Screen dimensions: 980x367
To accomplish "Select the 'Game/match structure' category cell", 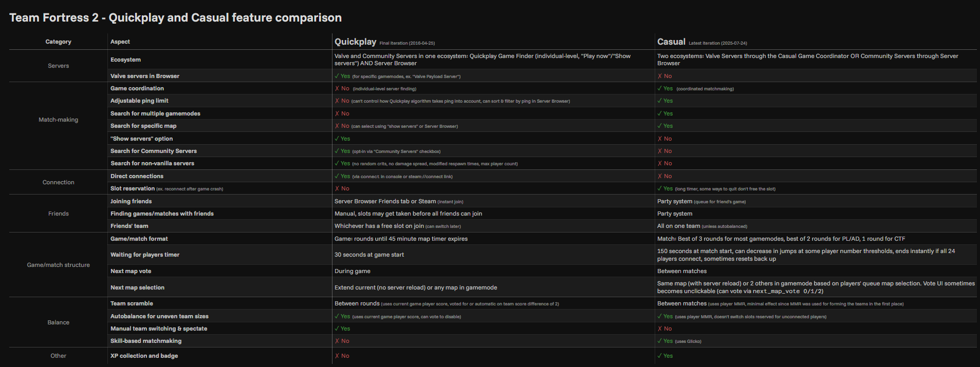I will coord(58,265).
